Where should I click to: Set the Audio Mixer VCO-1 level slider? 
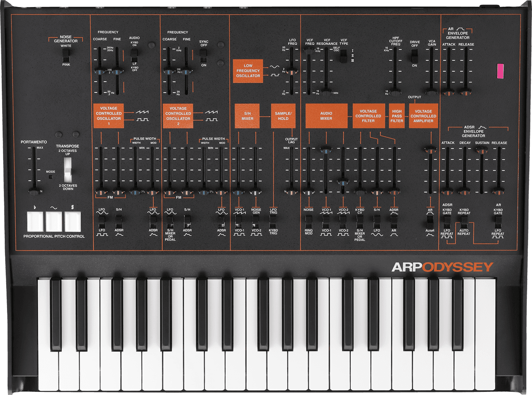click(x=326, y=170)
